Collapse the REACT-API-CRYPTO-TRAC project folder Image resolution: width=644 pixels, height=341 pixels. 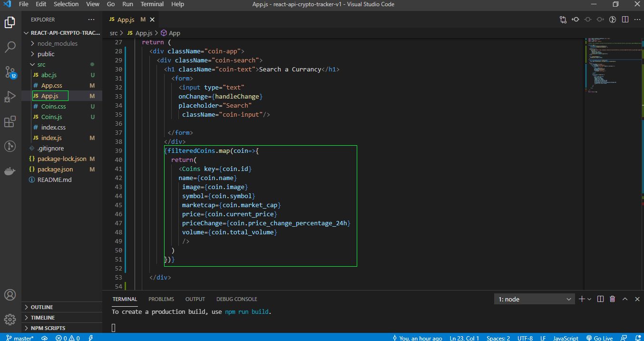62,33
